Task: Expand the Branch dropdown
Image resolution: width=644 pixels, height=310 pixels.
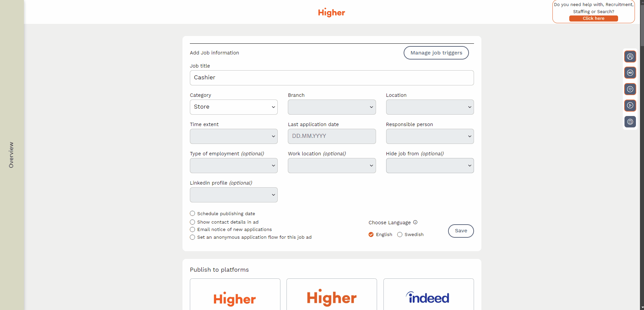Action: pyautogui.click(x=332, y=107)
